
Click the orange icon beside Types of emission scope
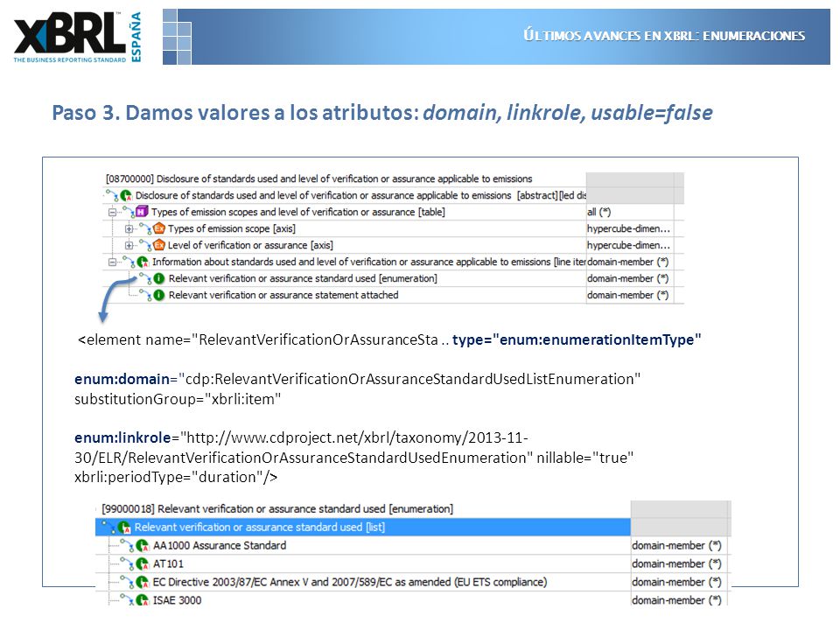pyautogui.click(x=159, y=228)
